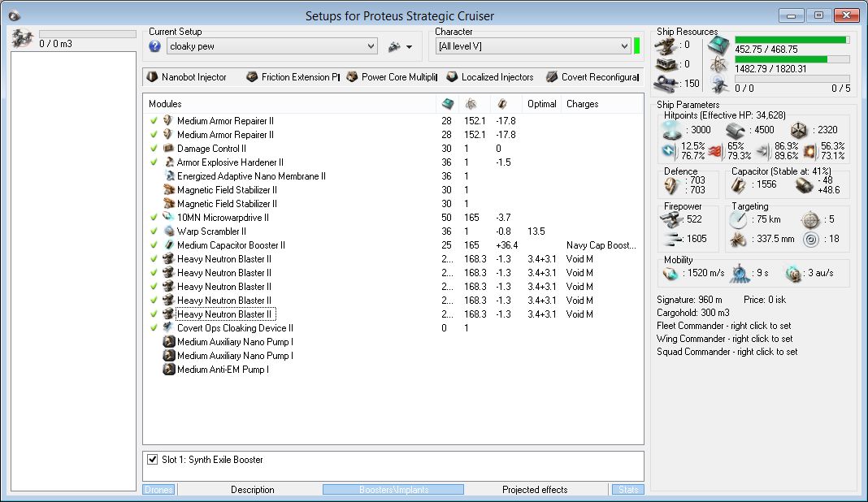Screen dimensions: 868x502
Task: Toggle the Damage Control II active checkmark
Action: 154,149
